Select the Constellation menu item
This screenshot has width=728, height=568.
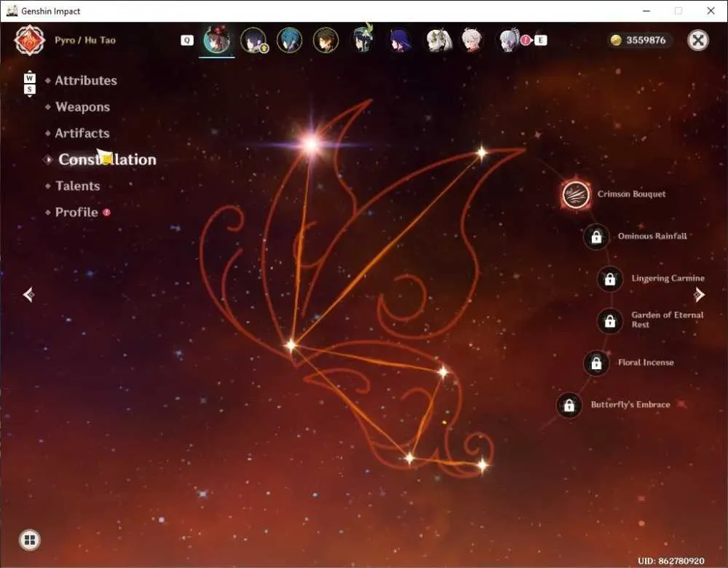(x=107, y=159)
